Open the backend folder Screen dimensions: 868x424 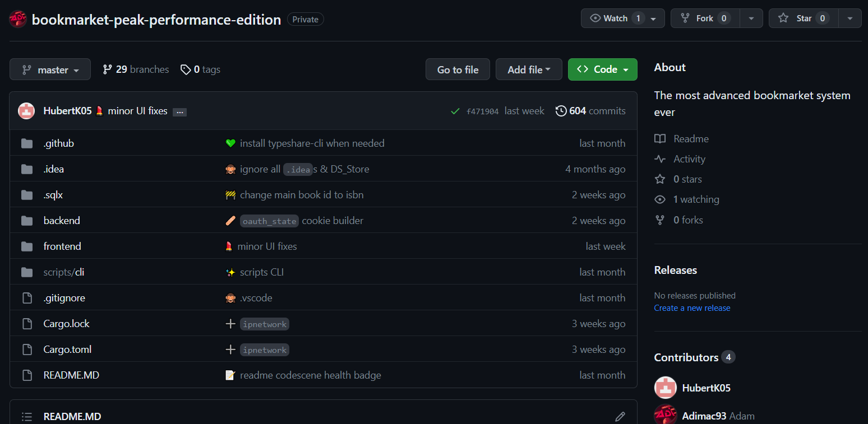tap(62, 221)
